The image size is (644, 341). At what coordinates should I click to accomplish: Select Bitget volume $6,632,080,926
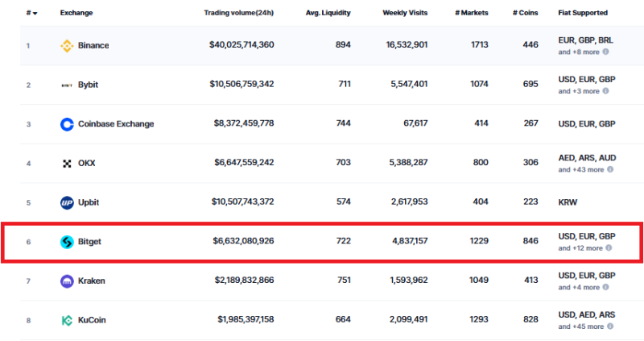(x=243, y=241)
